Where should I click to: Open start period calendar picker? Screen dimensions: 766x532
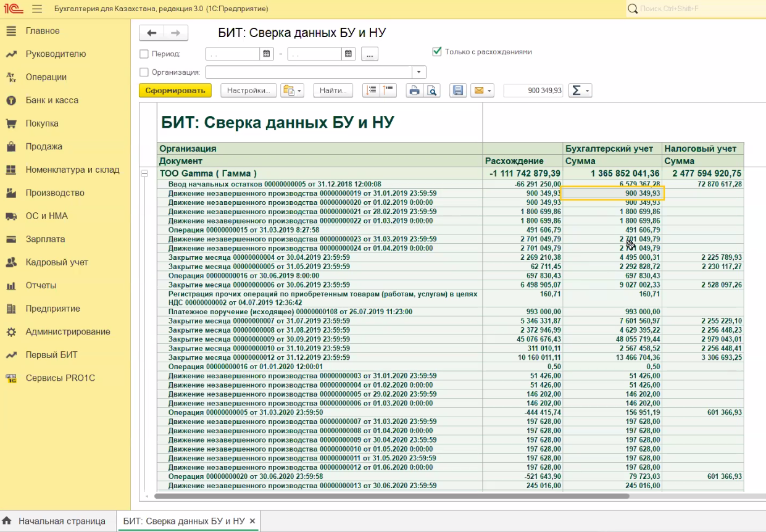click(267, 54)
